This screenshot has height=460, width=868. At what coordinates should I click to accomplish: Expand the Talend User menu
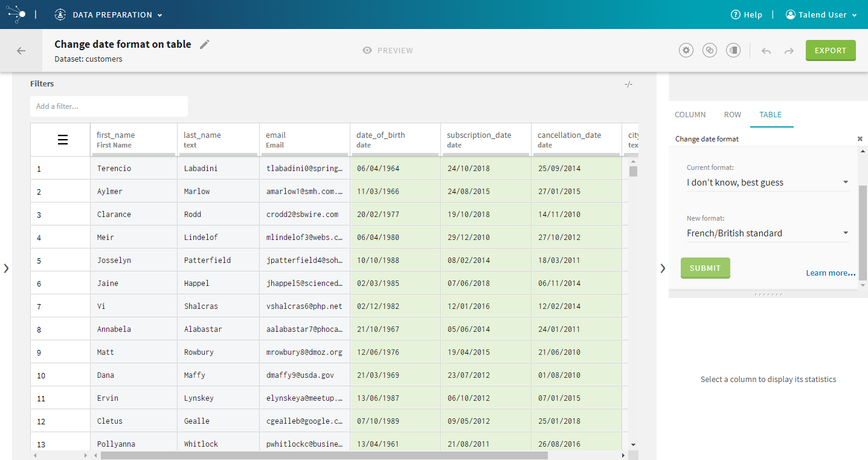[821, 15]
